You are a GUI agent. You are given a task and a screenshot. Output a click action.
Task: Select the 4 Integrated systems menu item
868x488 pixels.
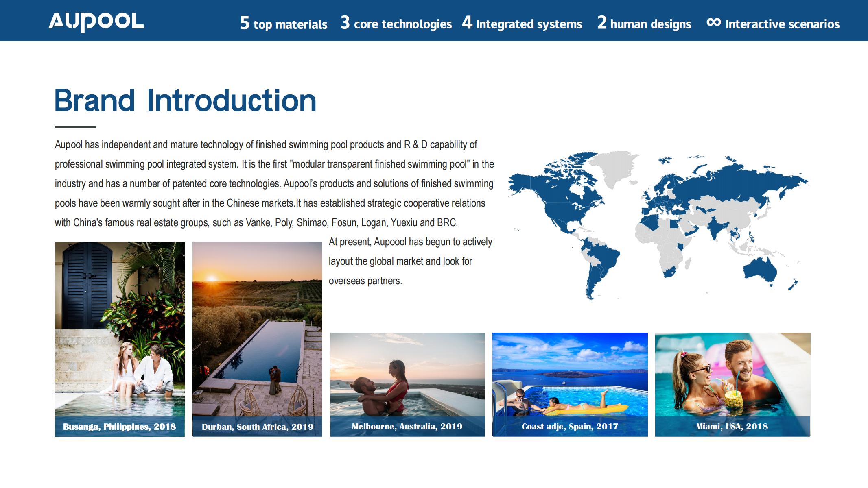(x=522, y=23)
